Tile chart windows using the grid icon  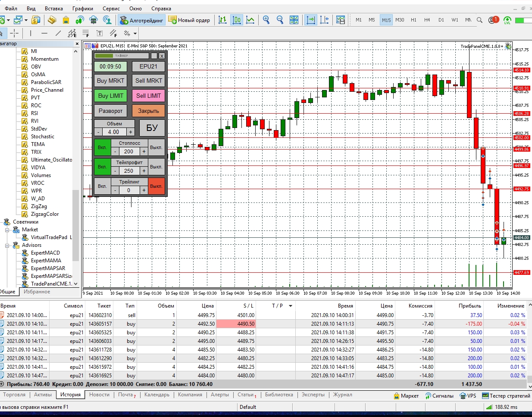(294, 20)
